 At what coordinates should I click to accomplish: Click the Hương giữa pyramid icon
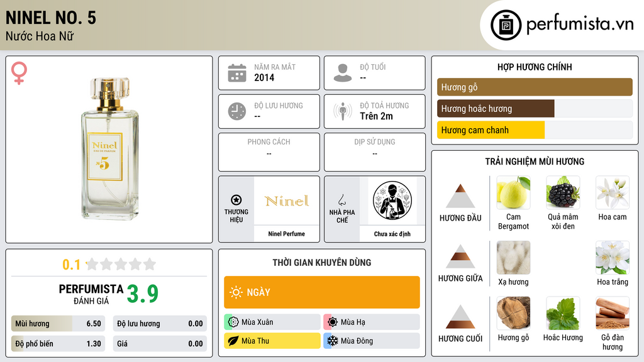[460, 256]
